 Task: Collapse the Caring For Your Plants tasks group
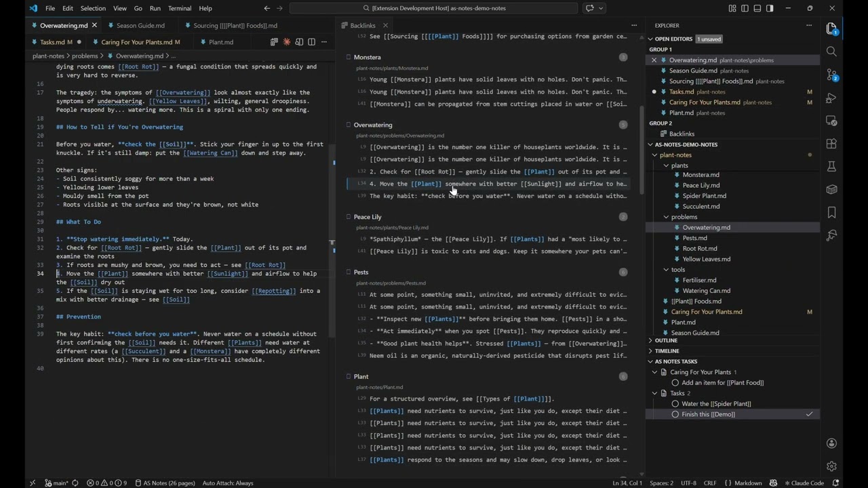click(x=654, y=372)
